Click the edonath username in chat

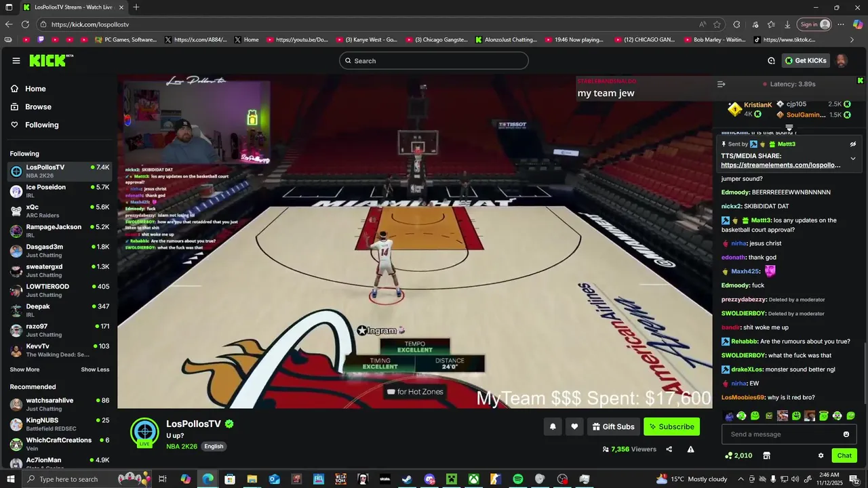tap(733, 258)
